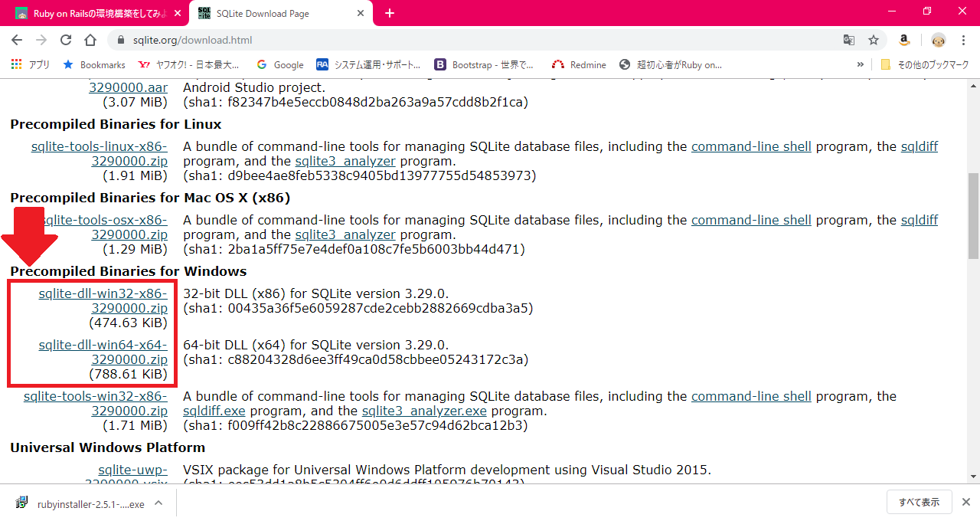Screen dimensions: 980x521
Task: Expand the rubyinstaller download item chevron
Action: (x=158, y=504)
